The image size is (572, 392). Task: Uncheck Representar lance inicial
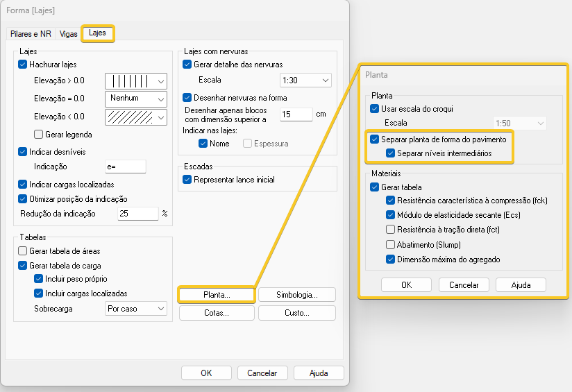point(187,180)
